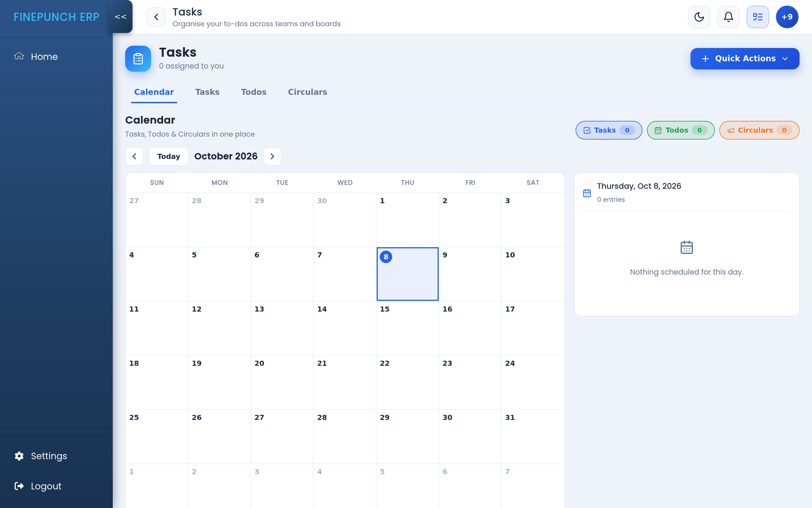Select October 10 calendar cell
Viewport: 812px width, 508px height.
[533, 274]
